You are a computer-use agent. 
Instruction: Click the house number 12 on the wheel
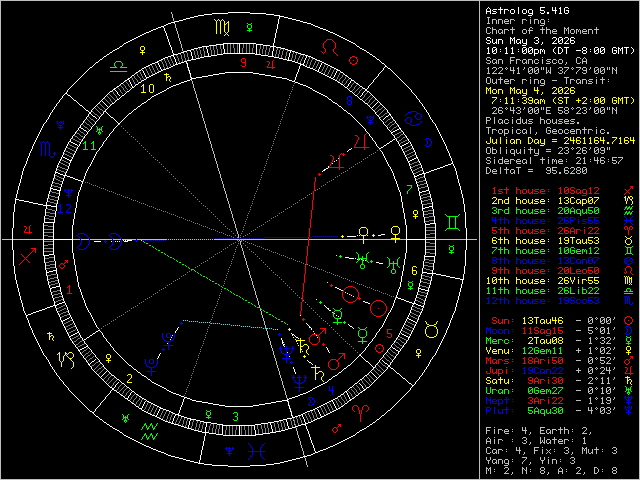point(64,209)
